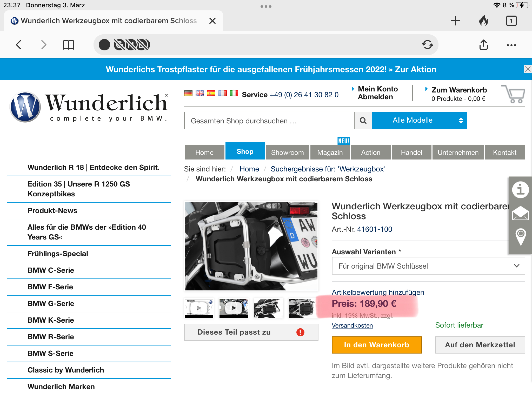Screen dimensions: 532x399
Task: Click the shopping cart icon
Action: [513, 94]
